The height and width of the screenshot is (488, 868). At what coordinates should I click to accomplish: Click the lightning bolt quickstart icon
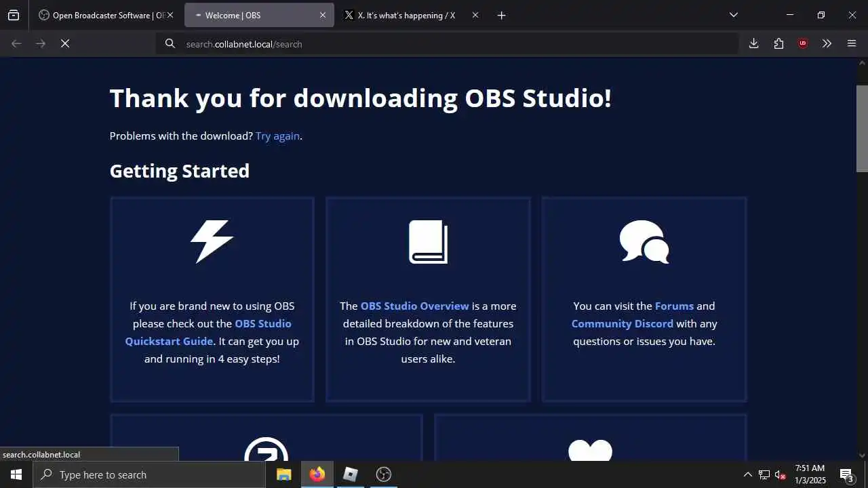(212, 241)
